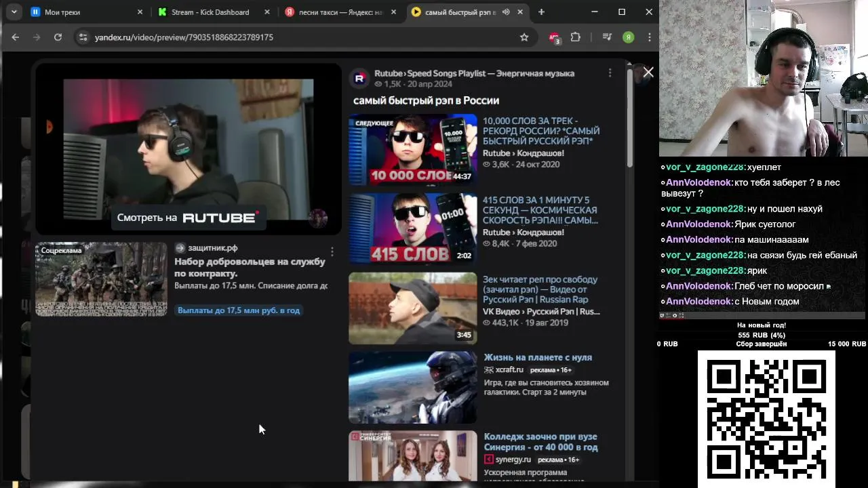This screenshot has height=488, width=868.
Task: Open 415 СЛОВ ЗА 1 МИНУТУ title
Action: pyautogui.click(x=540, y=210)
